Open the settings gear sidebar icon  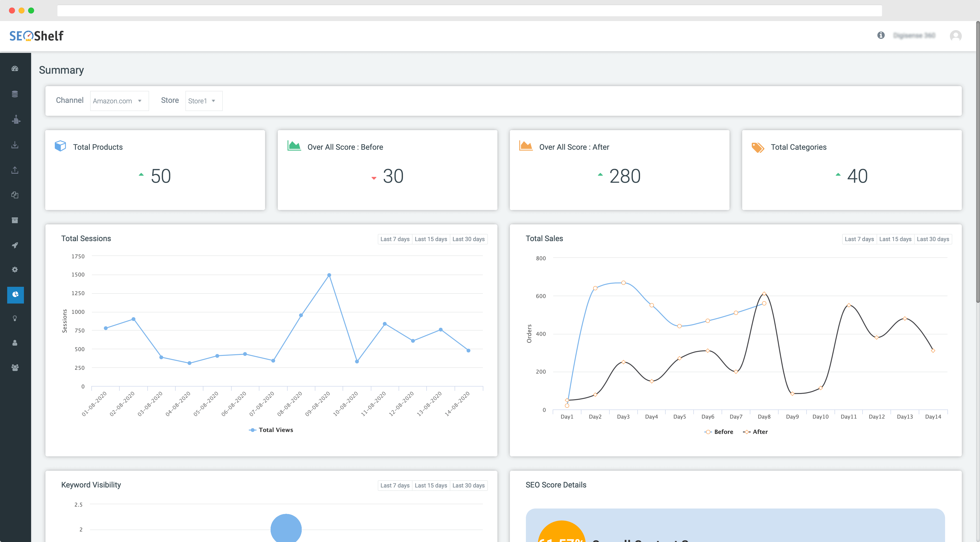[x=15, y=270]
